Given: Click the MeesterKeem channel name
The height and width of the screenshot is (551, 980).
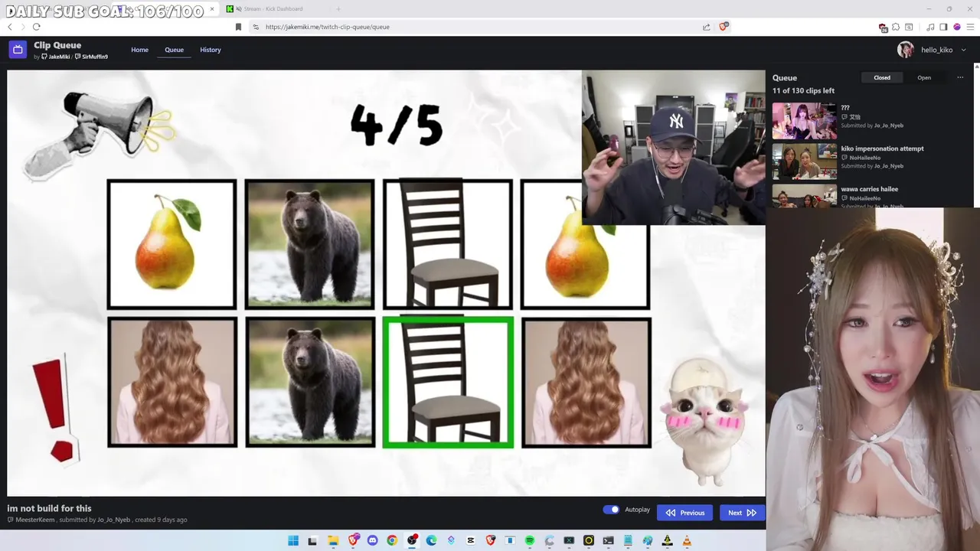Looking at the screenshot, I should (x=35, y=520).
